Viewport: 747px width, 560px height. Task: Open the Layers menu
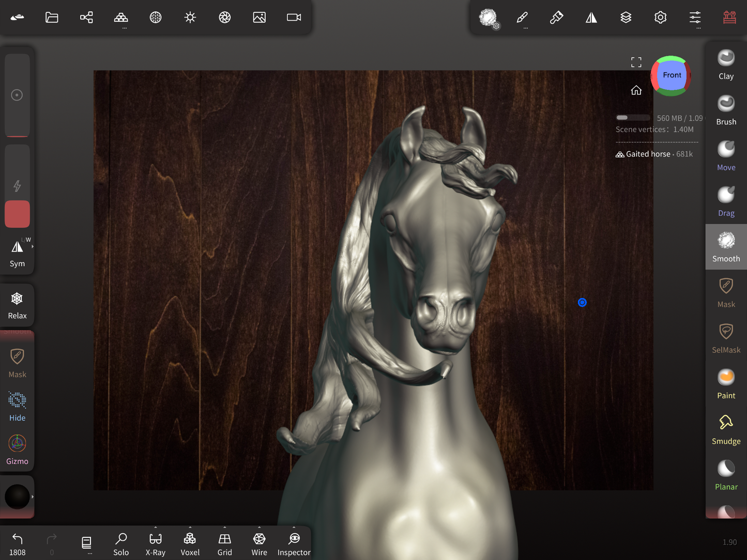(626, 18)
